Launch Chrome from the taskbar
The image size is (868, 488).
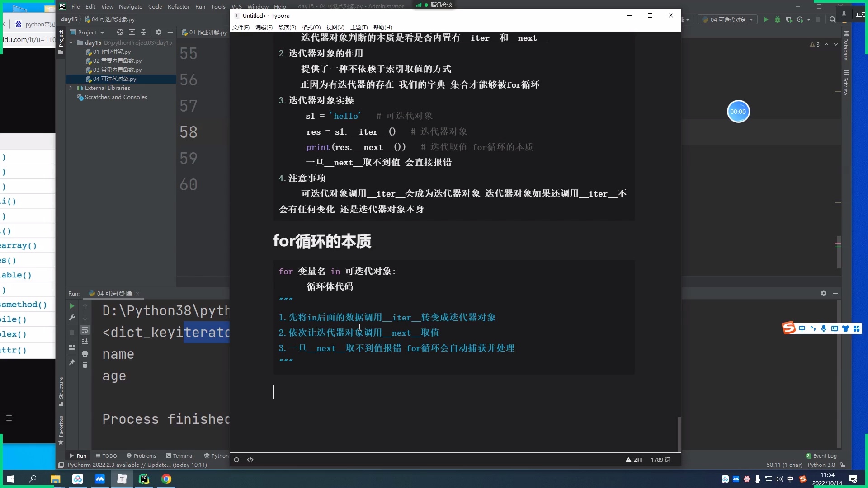click(166, 479)
